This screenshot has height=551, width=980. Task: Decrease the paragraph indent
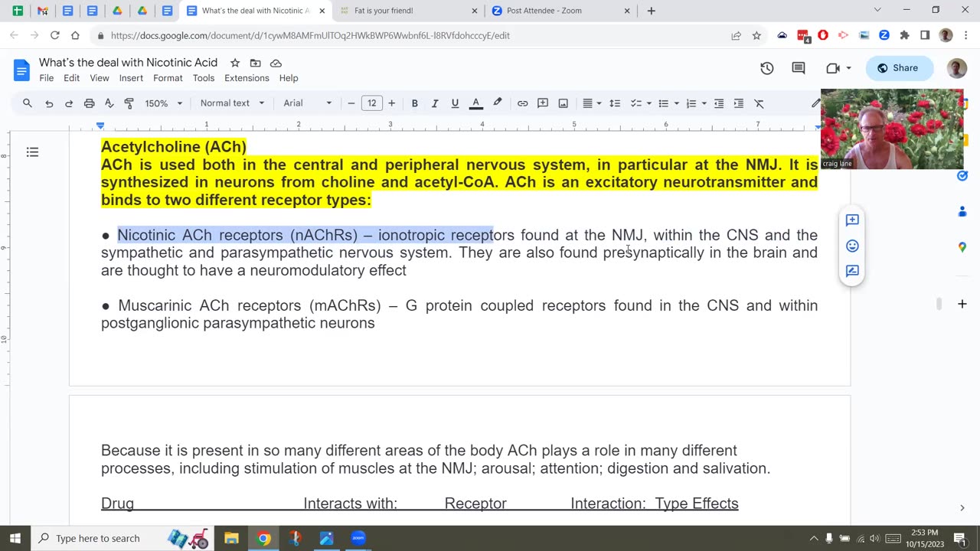(x=718, y=103)
